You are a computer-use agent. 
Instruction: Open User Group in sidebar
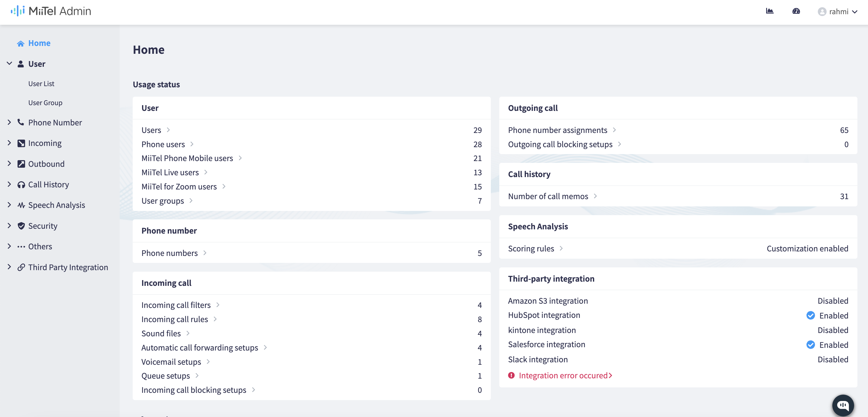(x=45, y=103)
